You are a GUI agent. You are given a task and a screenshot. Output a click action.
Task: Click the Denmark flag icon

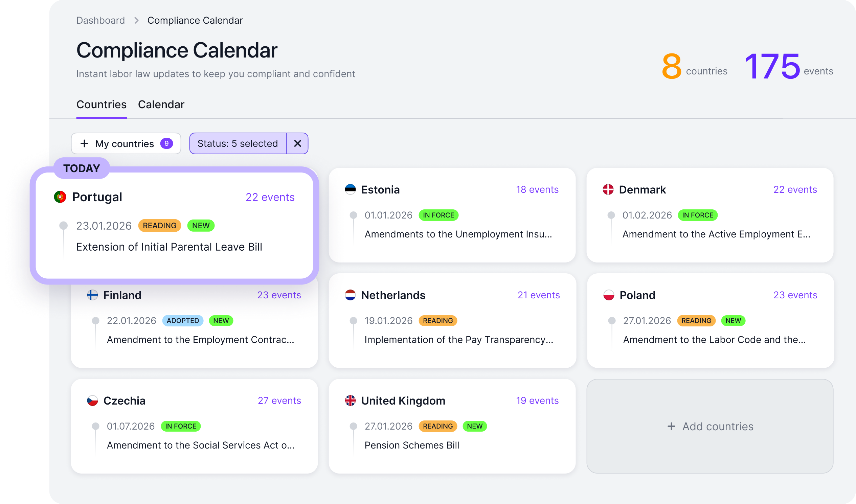pyautogui.click(x=608, y=189)
